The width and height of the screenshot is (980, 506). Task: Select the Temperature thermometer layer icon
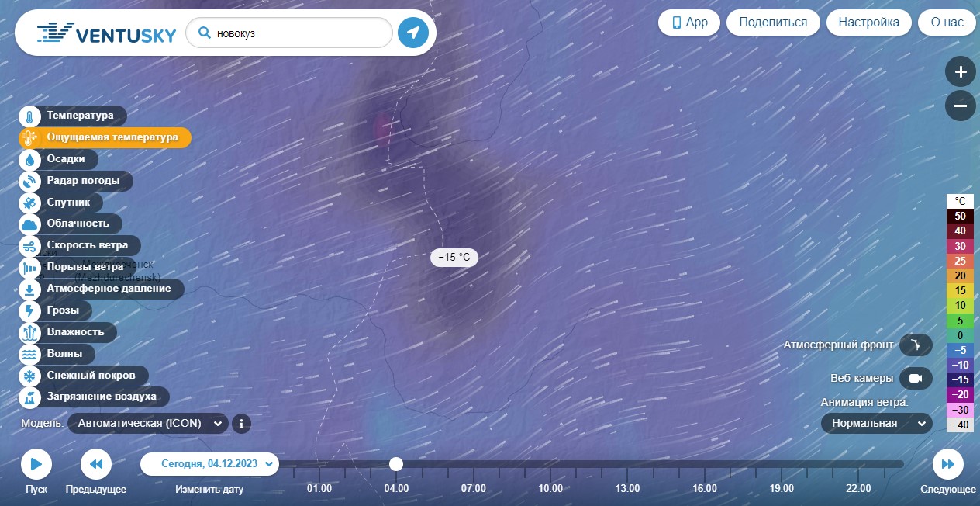point(29,116)
